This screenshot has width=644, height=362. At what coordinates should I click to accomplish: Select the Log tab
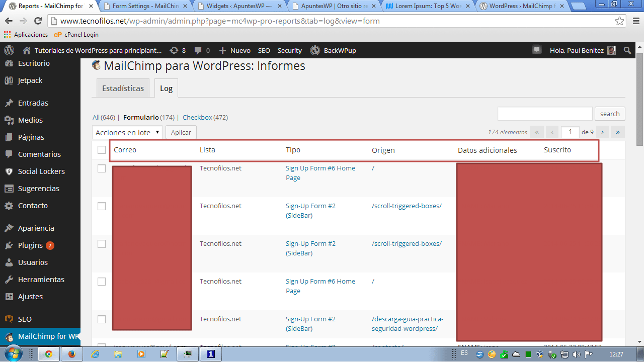point(166,88)
